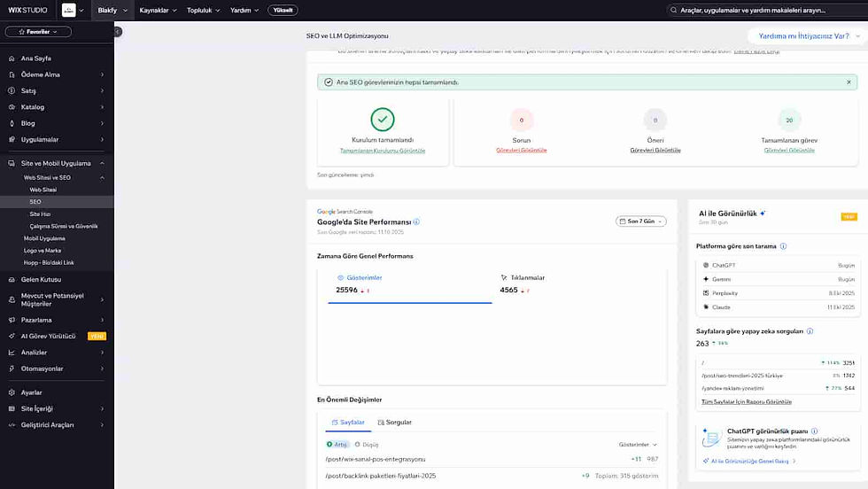Click the Katalog sidebar icon

point(12,107)
